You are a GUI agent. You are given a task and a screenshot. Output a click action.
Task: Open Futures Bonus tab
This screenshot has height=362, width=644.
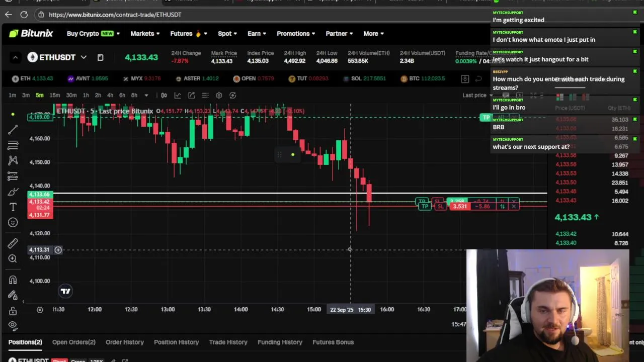click(333, 342)
